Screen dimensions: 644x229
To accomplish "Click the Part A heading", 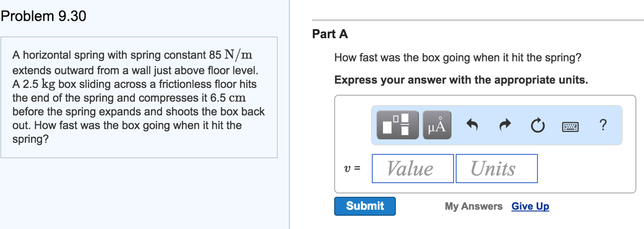I will [x=330, y=34].
